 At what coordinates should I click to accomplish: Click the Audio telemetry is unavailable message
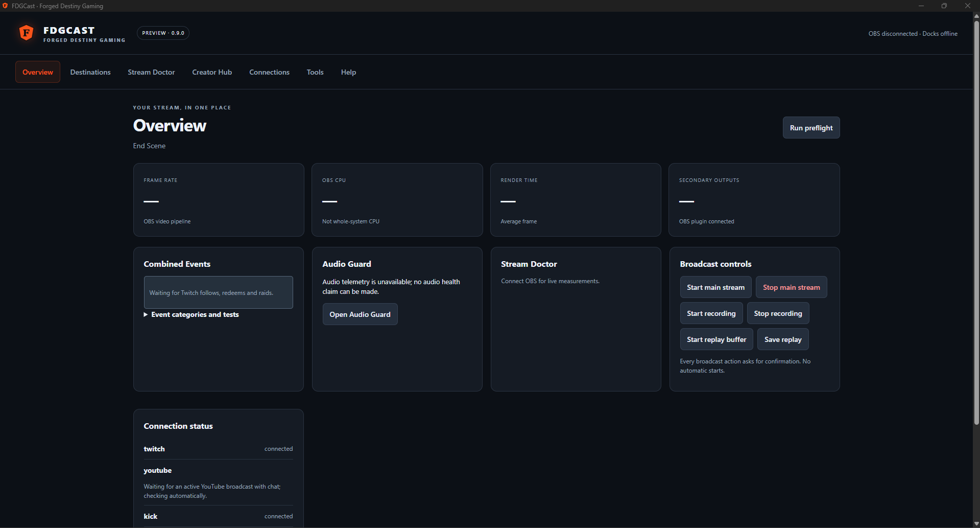click(x=391, y=287)
